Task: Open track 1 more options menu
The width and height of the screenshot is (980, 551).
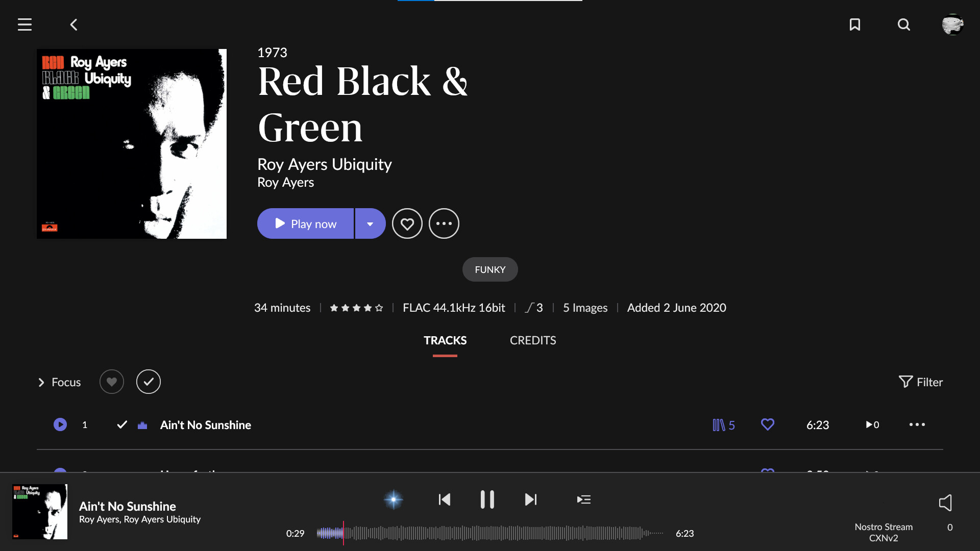Action: pos(917,424)
